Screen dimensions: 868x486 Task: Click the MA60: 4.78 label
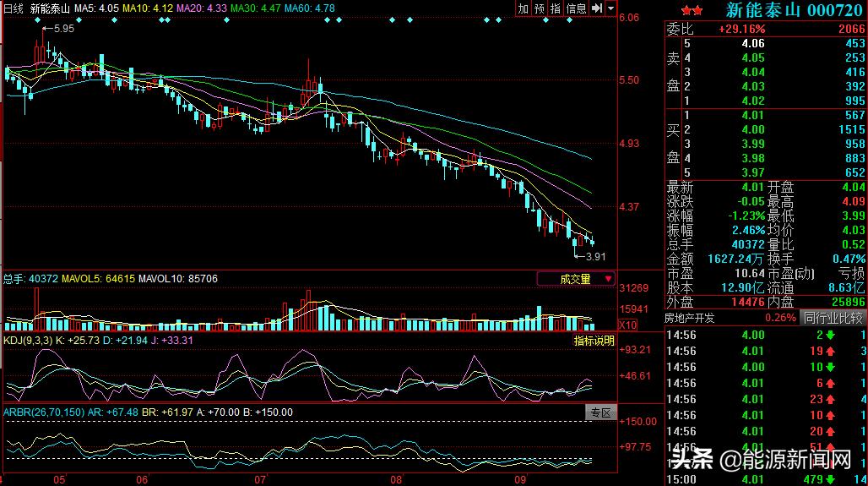(309, 8)
